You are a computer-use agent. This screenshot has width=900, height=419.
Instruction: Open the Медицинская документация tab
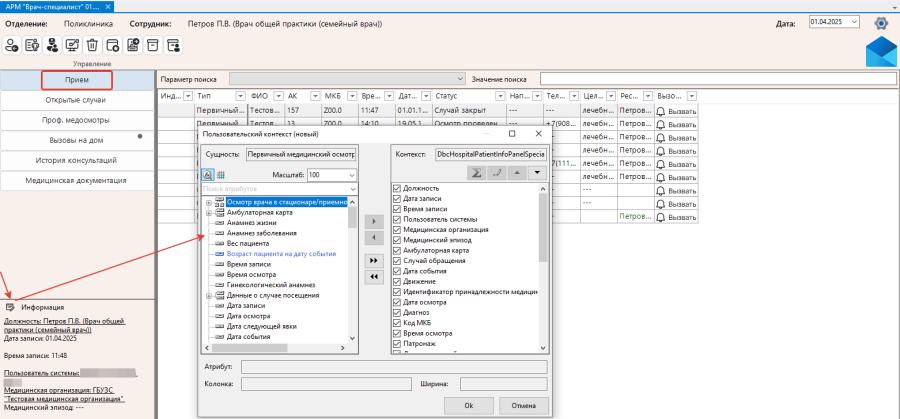tap(77, 180)
